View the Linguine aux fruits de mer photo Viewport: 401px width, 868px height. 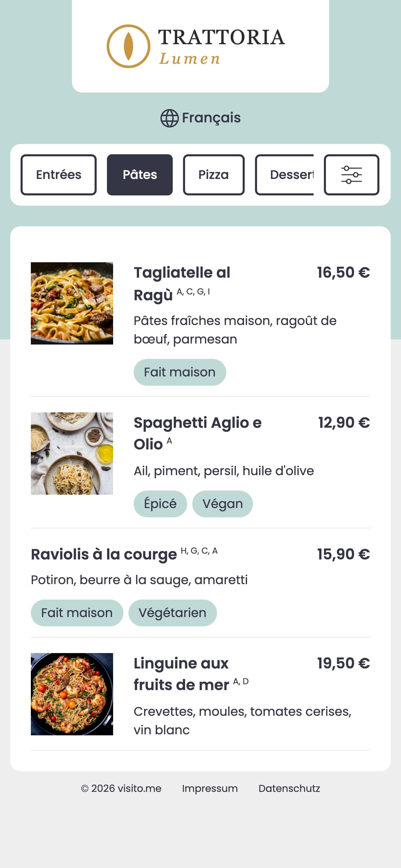[x=72, y=694]
